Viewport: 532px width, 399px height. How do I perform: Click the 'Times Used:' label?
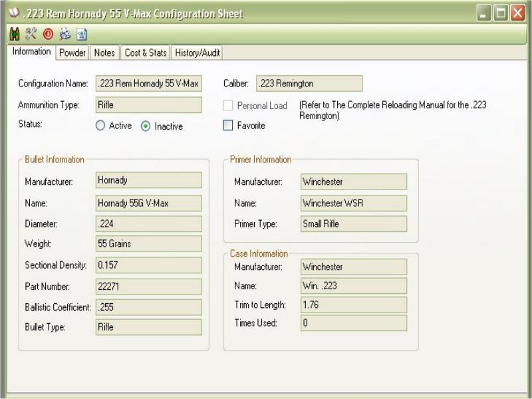click(255, 323)
